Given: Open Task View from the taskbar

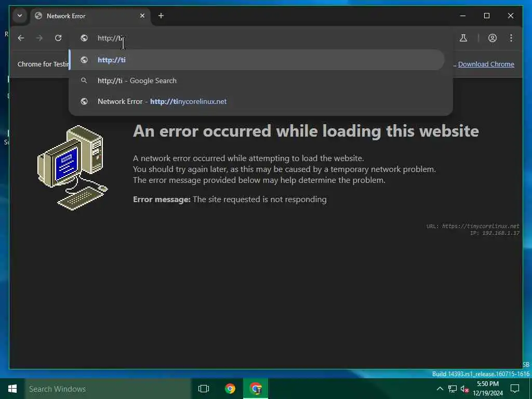Looking at the screenshot, I should coord(204,389).
